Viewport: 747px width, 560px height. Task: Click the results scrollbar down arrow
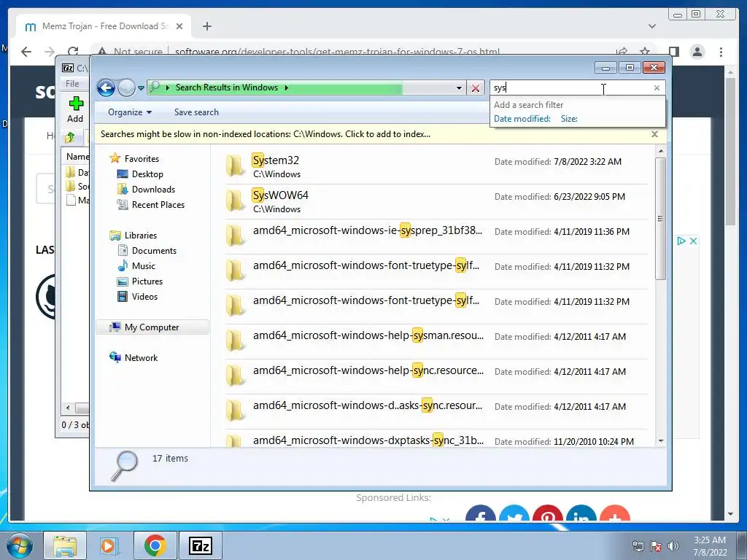pyautogui.click(x=661, y=441)
